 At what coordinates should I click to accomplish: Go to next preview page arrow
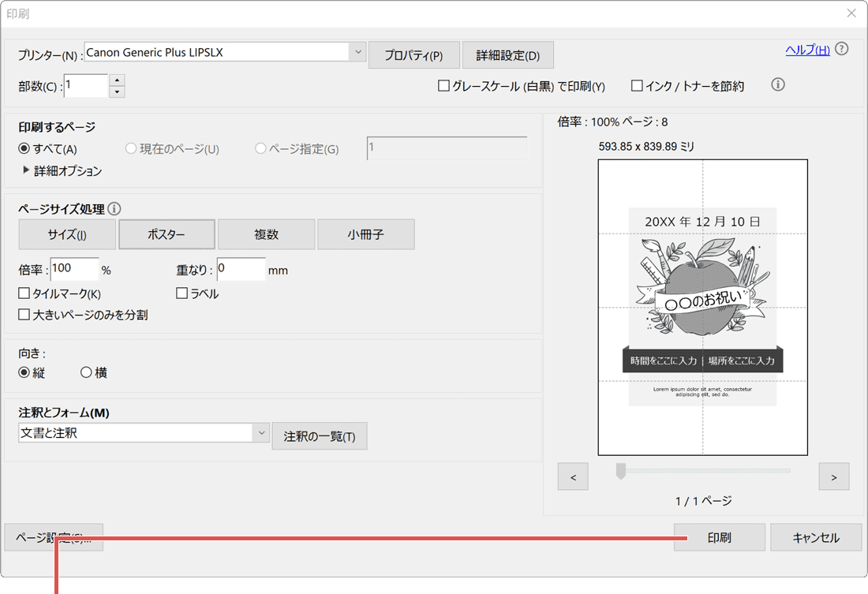(834, 476)
